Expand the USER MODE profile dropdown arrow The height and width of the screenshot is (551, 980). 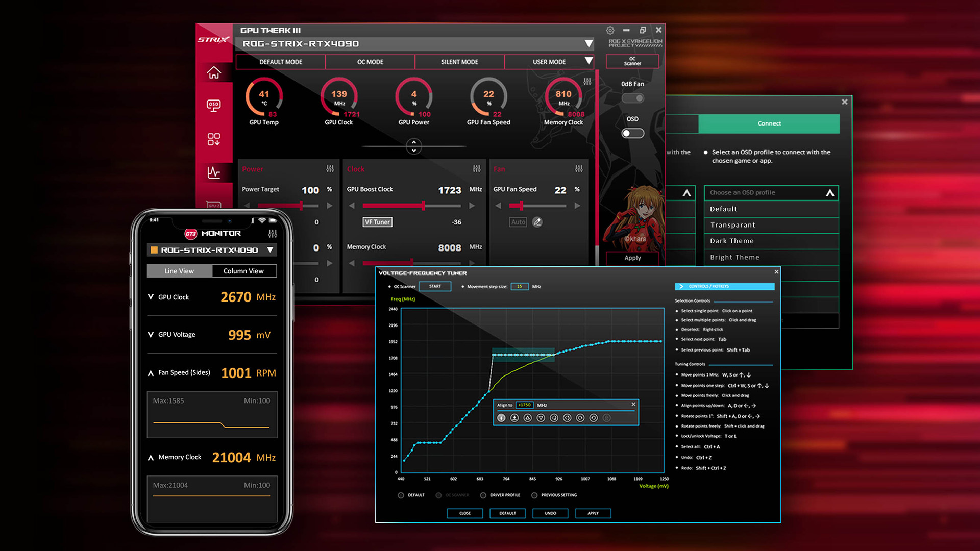(589, 61)
